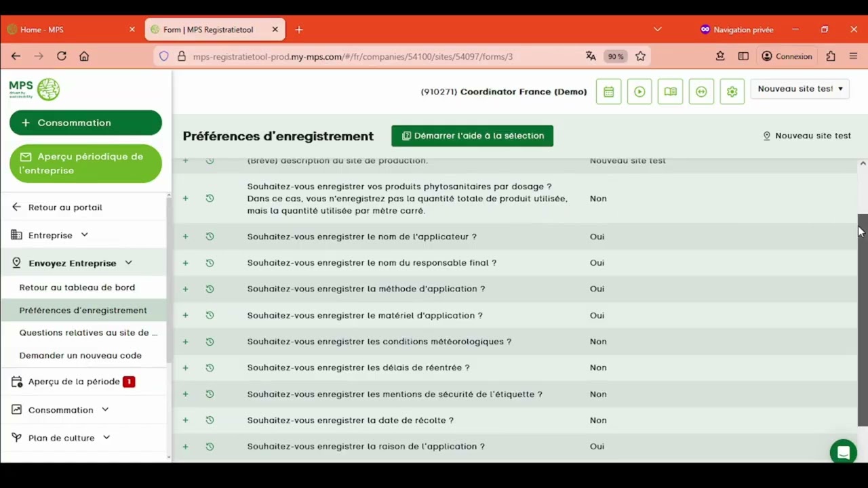Click the translate page icon in the address bar
The width and height of the screenshot is (868, 488).
(591, 56)
